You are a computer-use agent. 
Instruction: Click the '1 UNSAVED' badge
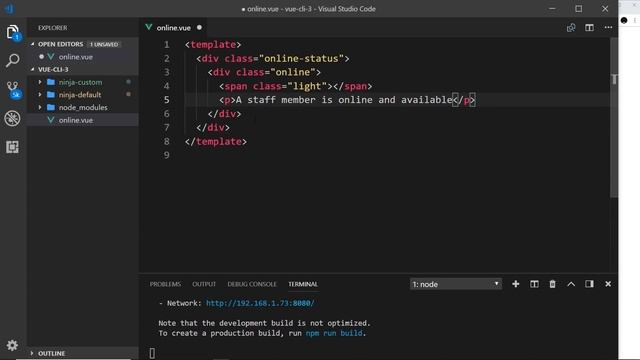[104, 44]
